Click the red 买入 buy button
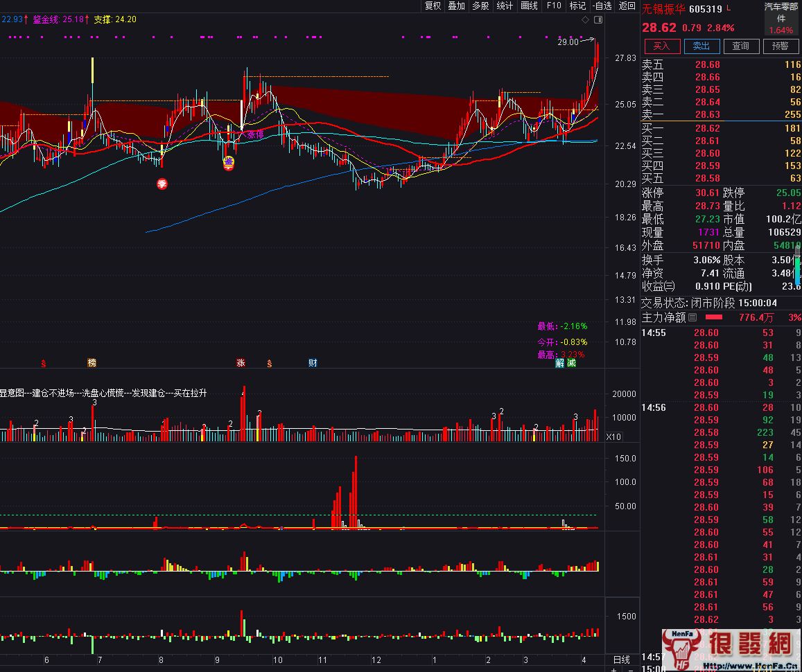Viewport: 802px width, 672px height. pos(661,46)
